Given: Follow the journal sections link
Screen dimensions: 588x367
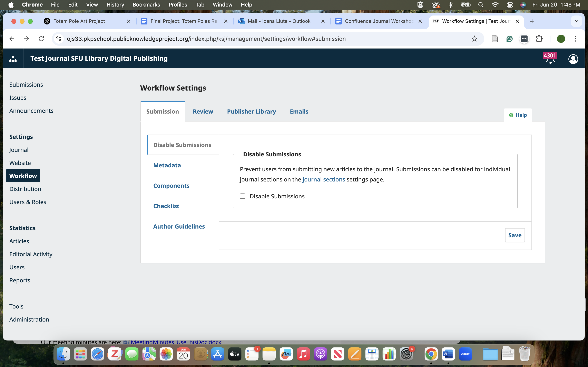Looking at the screenshot, I should click(x=324, y=179).
